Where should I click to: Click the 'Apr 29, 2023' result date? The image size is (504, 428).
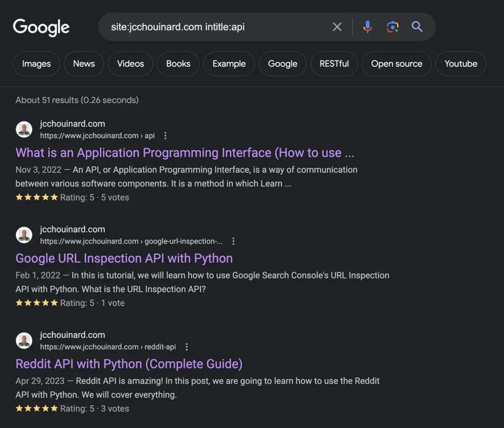point(40,381)
